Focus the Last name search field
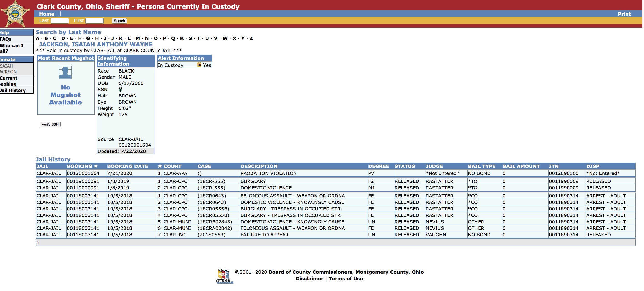Screen dimensions: 644x291 click(x=60, y=21)
